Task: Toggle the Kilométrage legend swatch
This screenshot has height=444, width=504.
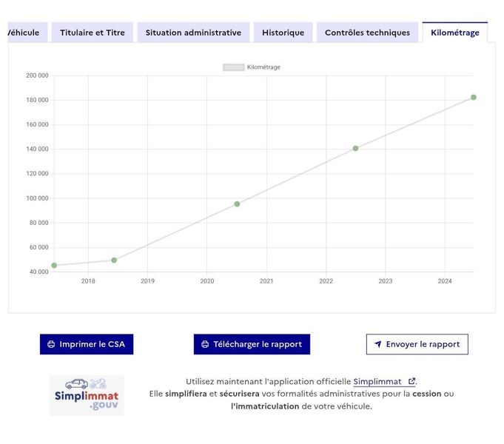Action: pos(234,67)
